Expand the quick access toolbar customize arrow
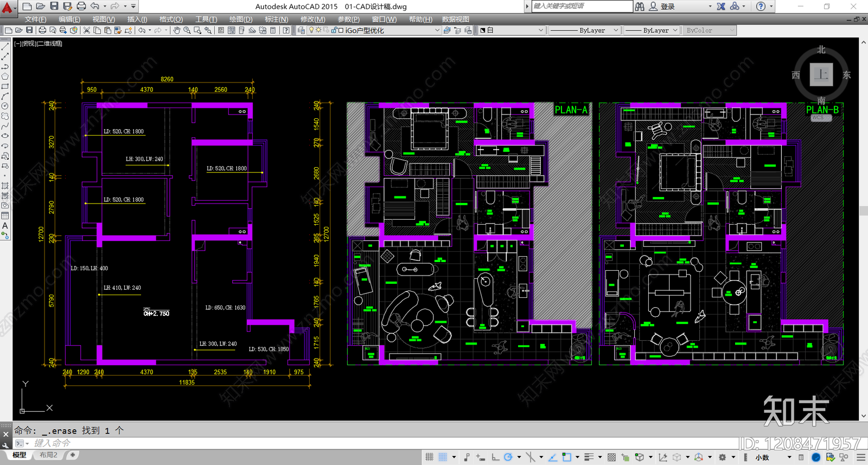868x465 pixels. [x=133, y=7]
